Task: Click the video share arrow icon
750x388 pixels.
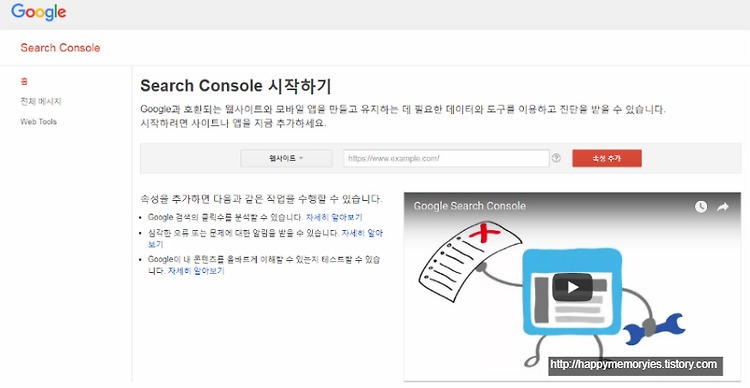Action: [x=722, y=207]
